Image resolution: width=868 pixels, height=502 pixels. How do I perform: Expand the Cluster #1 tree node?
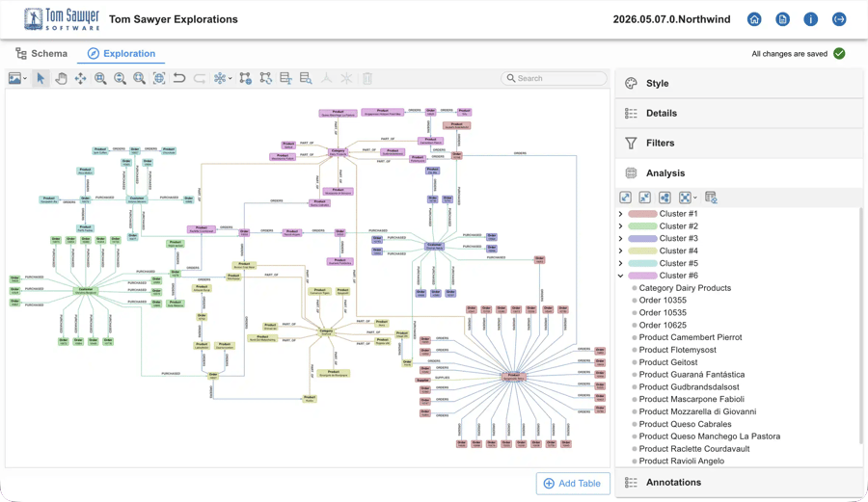tap(620, 213)
